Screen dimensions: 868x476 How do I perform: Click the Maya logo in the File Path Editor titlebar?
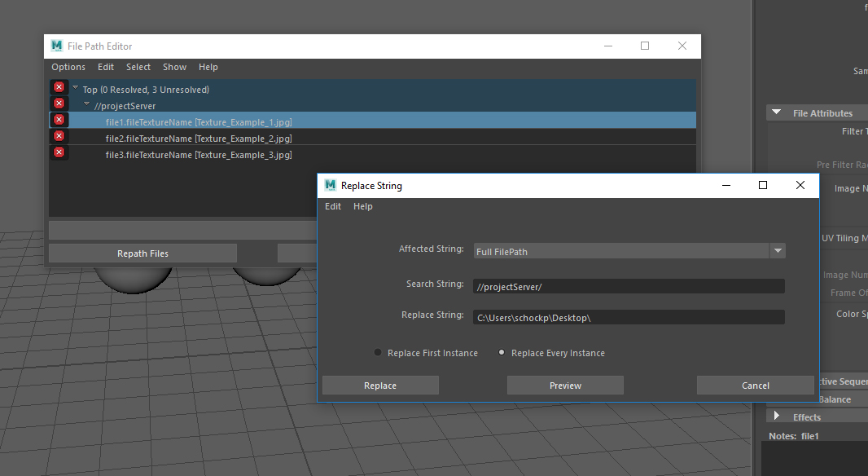pos(56,46)
